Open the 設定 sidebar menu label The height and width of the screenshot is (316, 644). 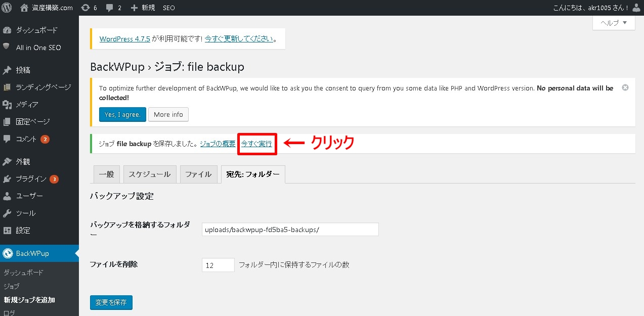(x=23, y=231)
